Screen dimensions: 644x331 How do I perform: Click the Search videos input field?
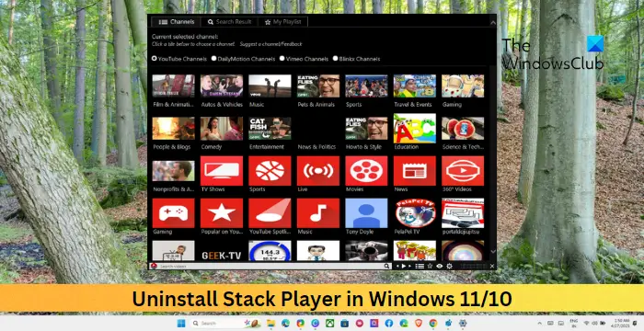271,266
